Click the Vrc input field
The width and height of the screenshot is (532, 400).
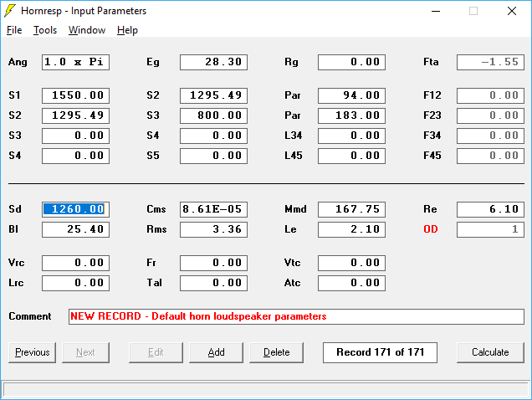coord(75,263)
